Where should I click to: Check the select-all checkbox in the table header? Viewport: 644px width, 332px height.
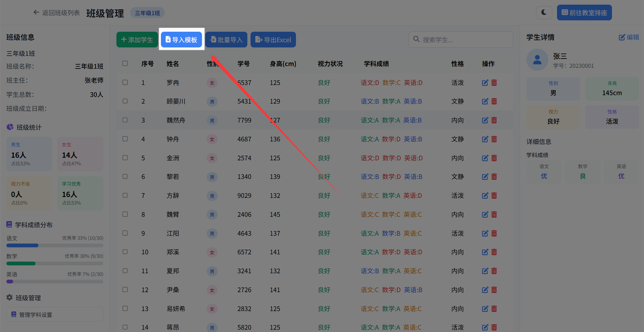coord(125,63)
